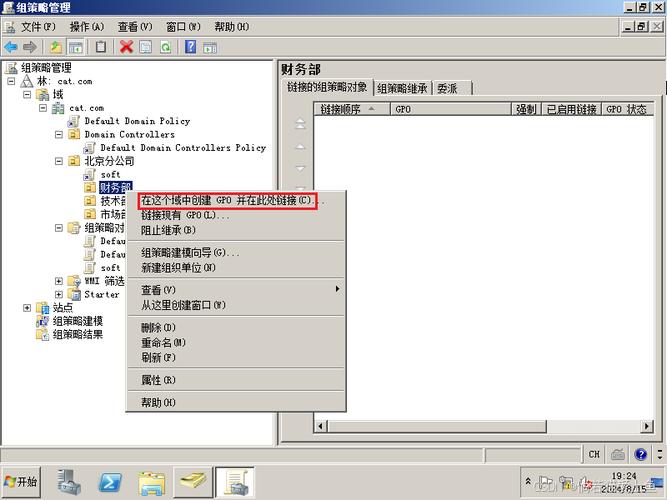
Task: Click the horizontal scrollbar right arrow
Action: [647, 426]
